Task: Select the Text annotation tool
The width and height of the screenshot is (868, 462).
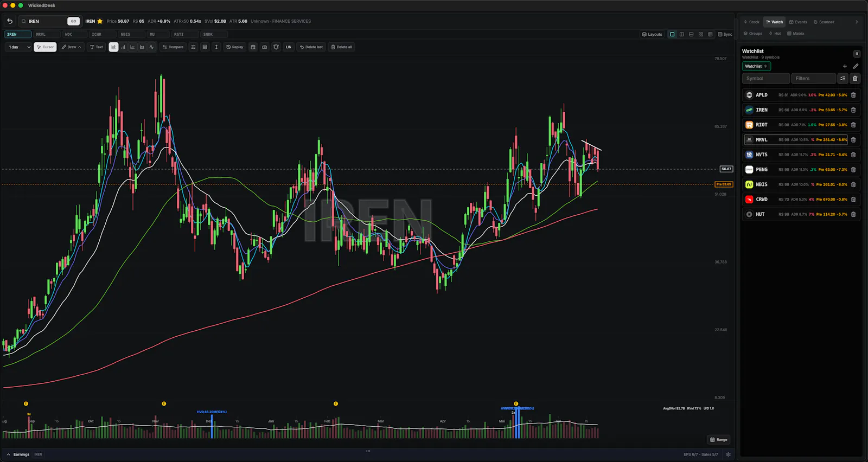Action: (x=96, y=47)
